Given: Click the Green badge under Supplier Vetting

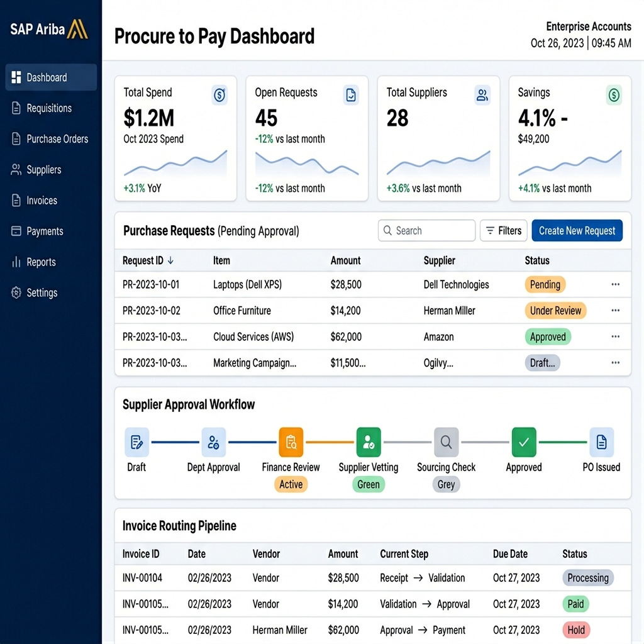Looking at the screenshot, I should click(369, 484).
